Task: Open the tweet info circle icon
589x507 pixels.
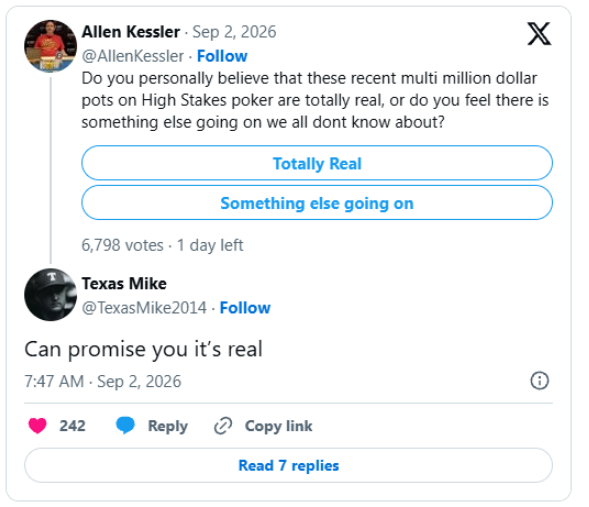Action: [x=539, y=381]
